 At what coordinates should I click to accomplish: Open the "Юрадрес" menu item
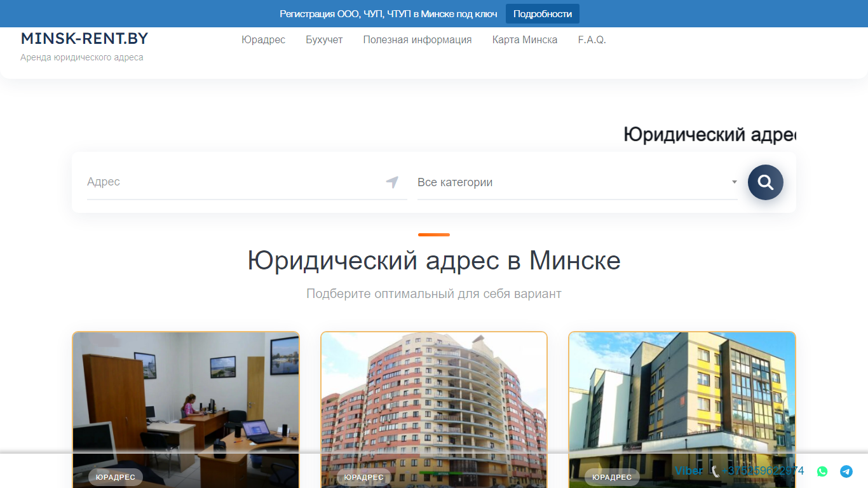click(x=263, y=39)
